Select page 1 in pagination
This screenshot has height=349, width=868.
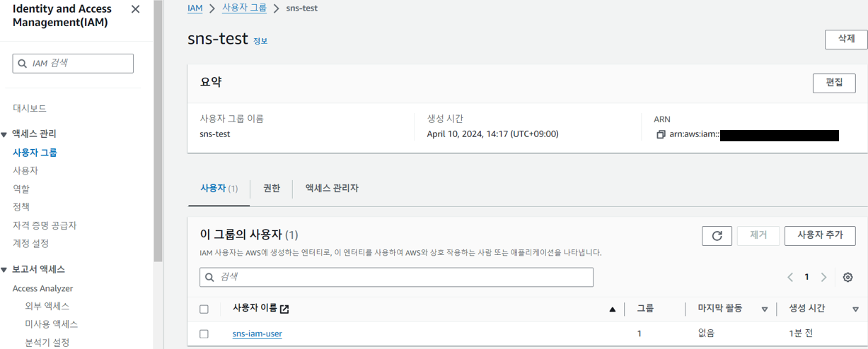click(806, 278)
